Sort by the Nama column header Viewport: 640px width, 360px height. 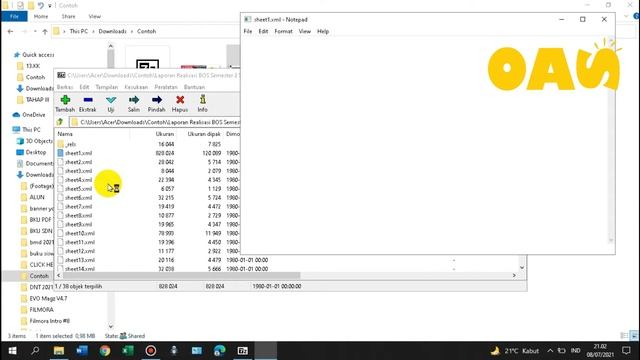[x=65, y=134]
